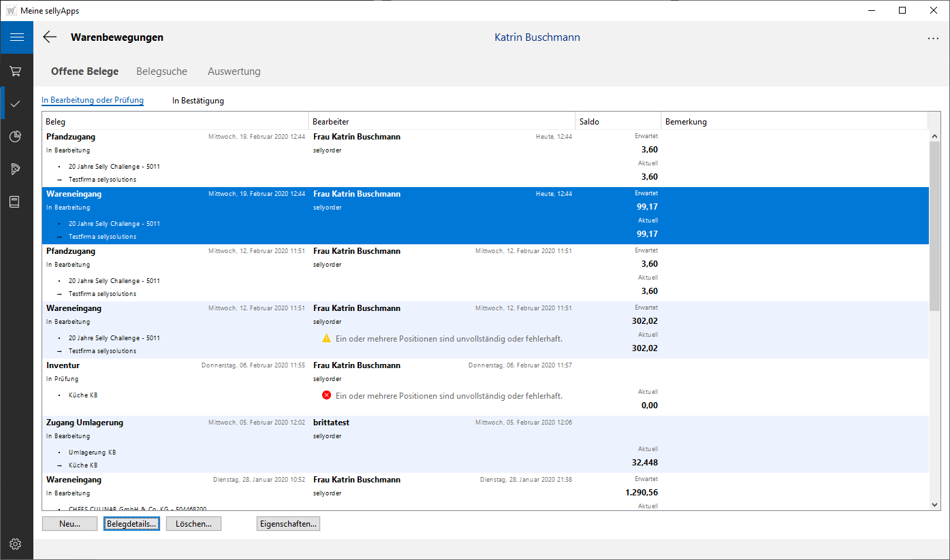Viewport: 950px width, 560px height.
Task: Click the yellow warning triangle on Wareneingang
Action: click(327, 337)
